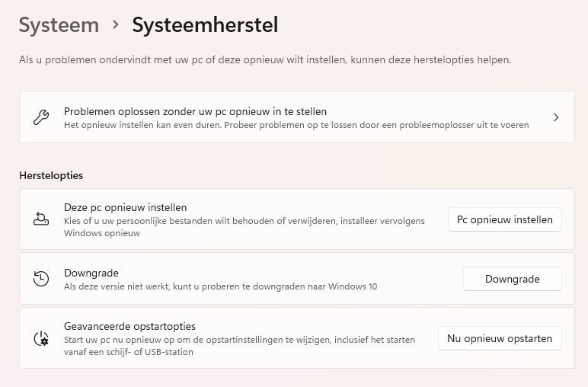Open 'Problemen oplossen zonder uw pc' row title
Image resolution: width=588 pixels, height=387 pixels.
pyautogui.click(x=195, y=111)
